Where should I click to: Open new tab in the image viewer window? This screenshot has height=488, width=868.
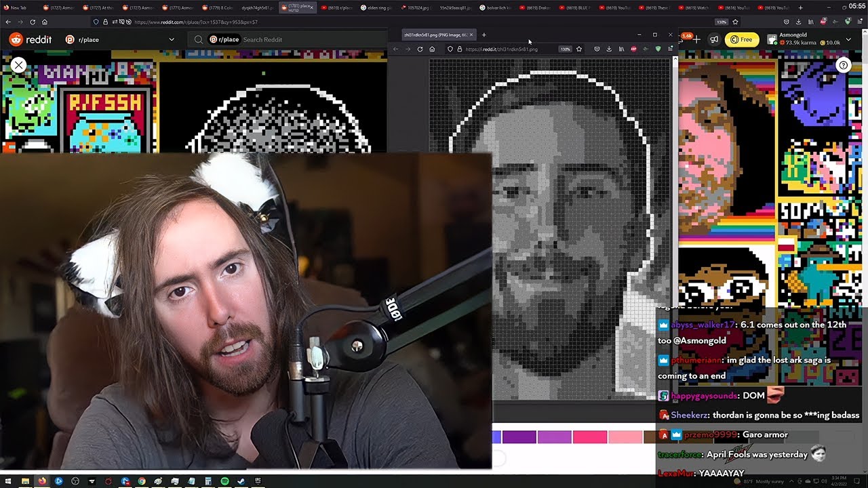[x=484, y=35]
